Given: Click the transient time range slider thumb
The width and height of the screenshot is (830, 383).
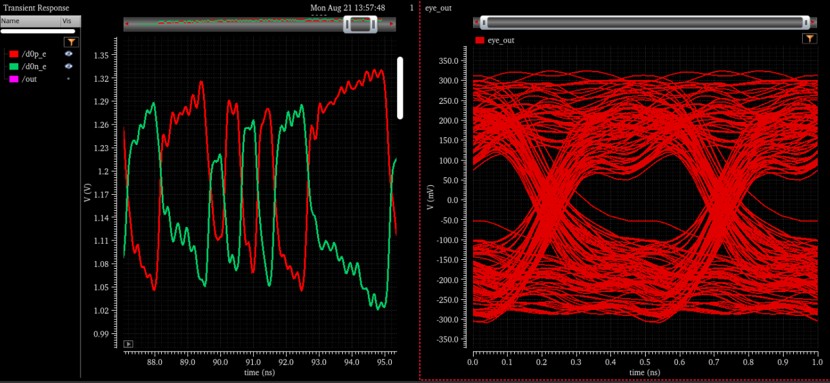Looking at the screenshot, I should 359,24.
